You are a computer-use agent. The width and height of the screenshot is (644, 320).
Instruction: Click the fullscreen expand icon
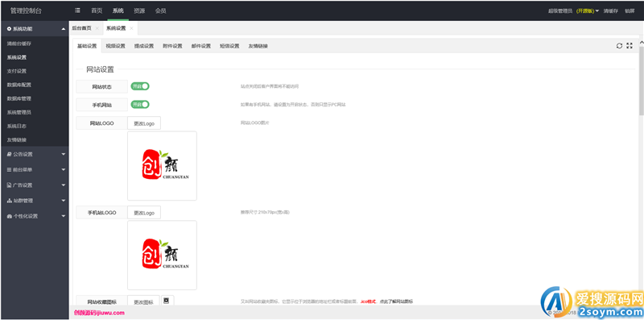click(x=630, y=46)
